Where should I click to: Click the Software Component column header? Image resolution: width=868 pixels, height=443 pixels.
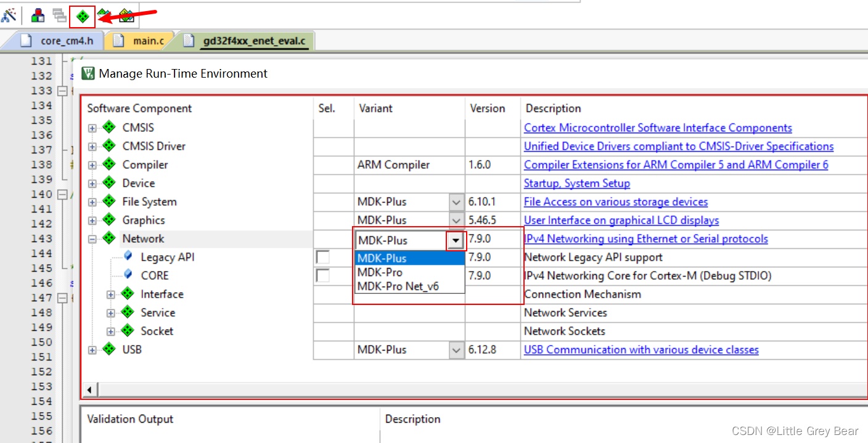point(197,108)
